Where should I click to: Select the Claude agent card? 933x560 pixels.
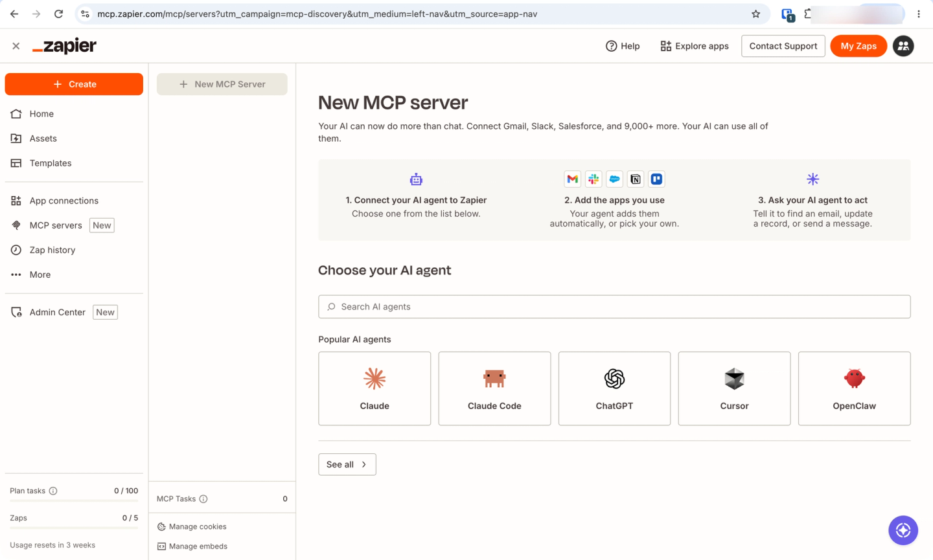coord(374,388)
